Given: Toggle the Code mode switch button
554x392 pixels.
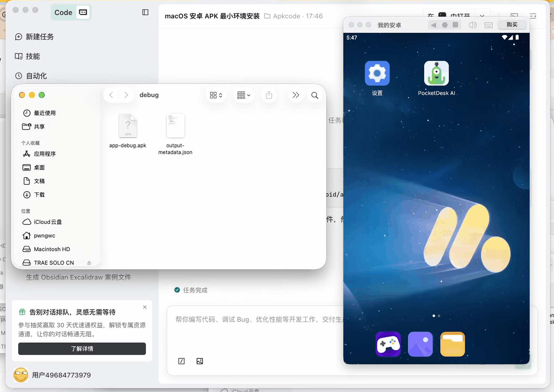Looking at the screenshot, I should (83, 12).
